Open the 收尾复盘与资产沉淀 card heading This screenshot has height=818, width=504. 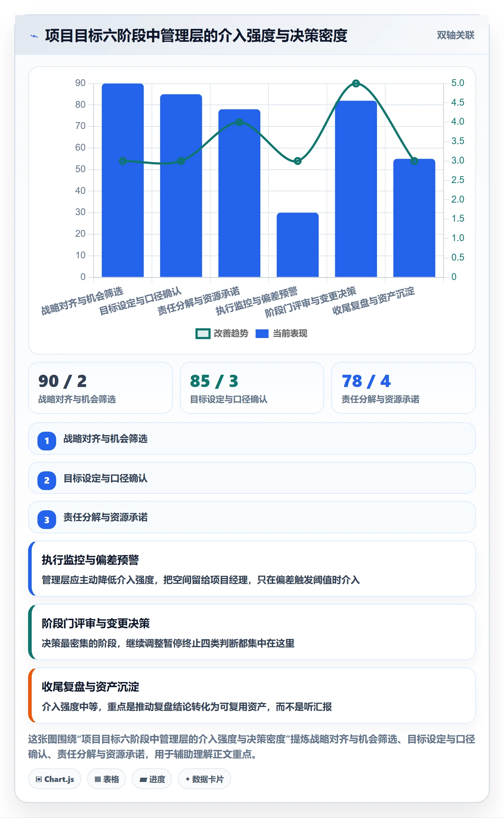coord(90,686)
